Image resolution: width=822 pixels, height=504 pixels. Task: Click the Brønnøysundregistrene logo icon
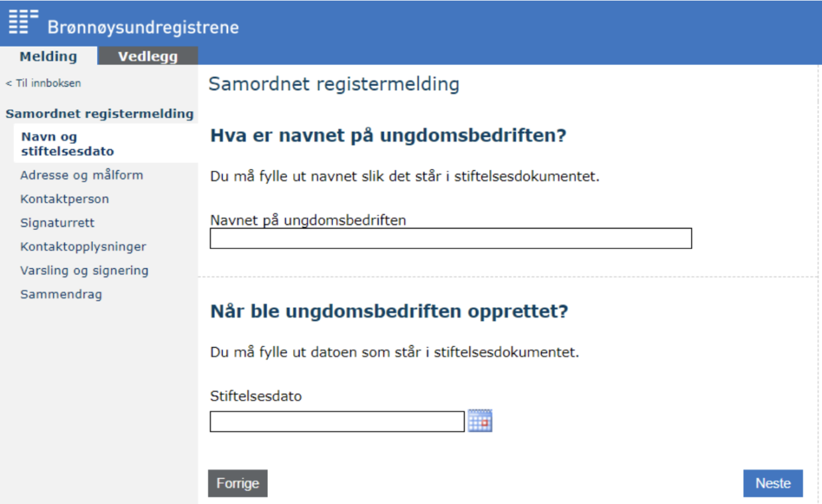pyautogui.click(x=23, y=21)
